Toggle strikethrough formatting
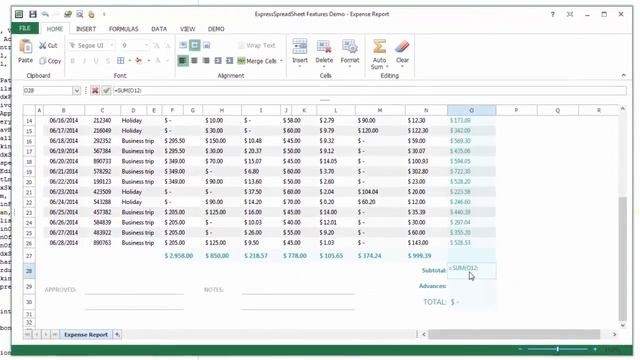The height and width of the screenshot is (360, 640). tap(108, 61)
